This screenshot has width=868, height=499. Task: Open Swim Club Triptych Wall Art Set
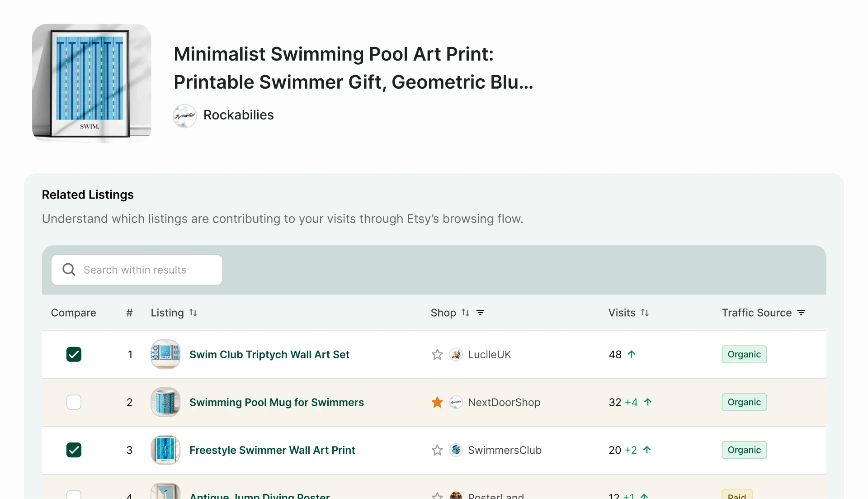tap(269, 354)
